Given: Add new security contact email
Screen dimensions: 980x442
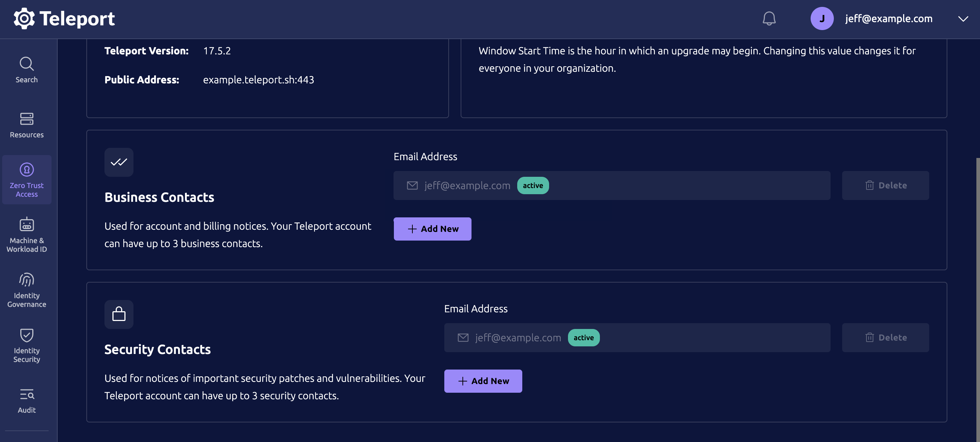Looking at the screenshot, I should click(x=483, y=381).
